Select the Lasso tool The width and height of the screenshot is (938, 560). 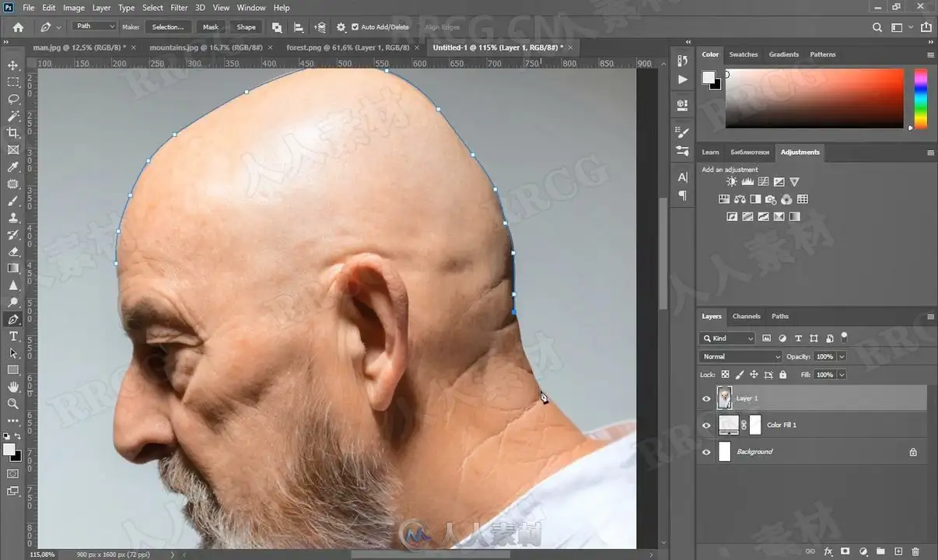pyautogui.click(x=13, y=99)
